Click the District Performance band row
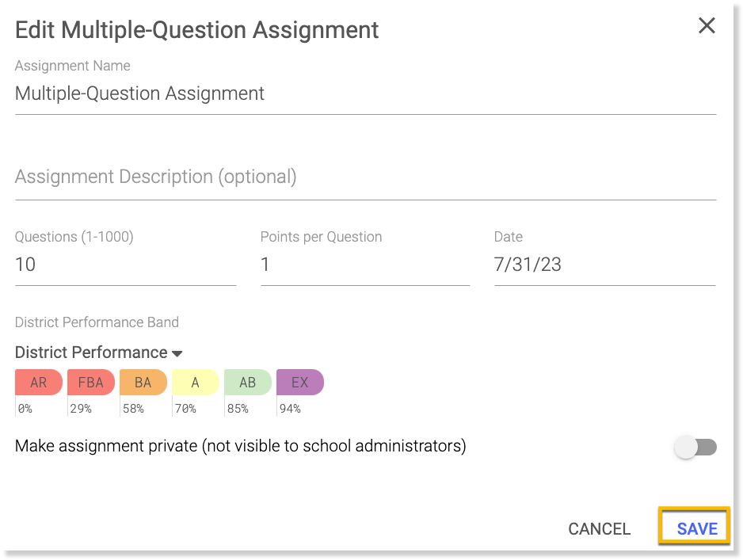Image resolution: width=743 pixels, height=560 pixels. [x=93, y=352]
